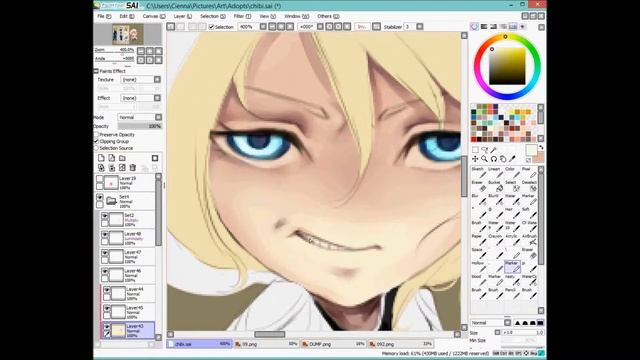Switch to the 092.png document tab
640x360 pixels.
click(400, 344)
